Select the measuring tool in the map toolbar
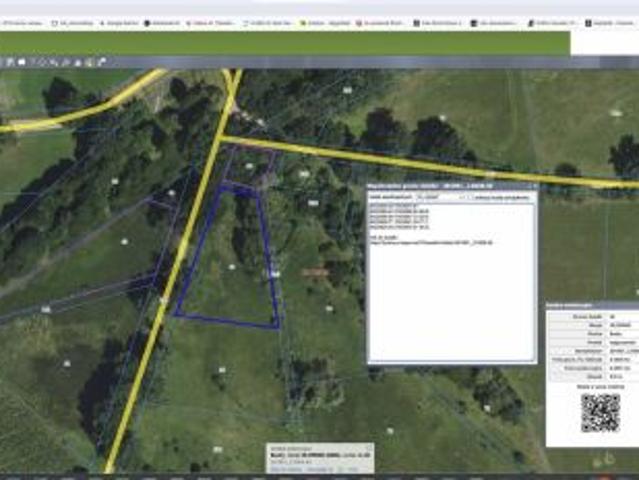Screen dimensions: 639x480 click(54, 62)
